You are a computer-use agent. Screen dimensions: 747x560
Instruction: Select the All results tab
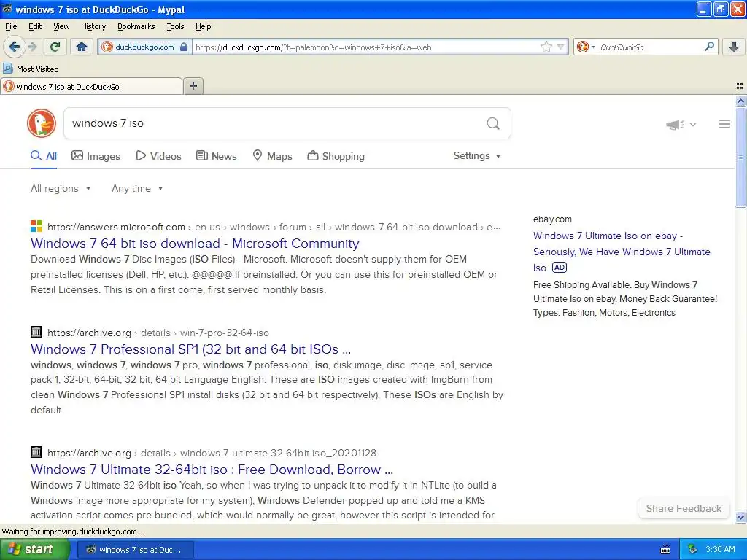point(44,156)
